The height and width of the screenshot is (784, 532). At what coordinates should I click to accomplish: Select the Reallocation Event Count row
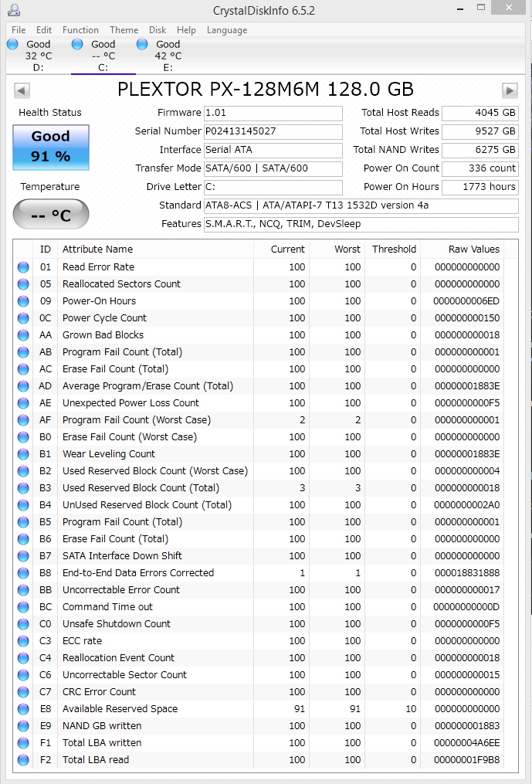point(259,658)
